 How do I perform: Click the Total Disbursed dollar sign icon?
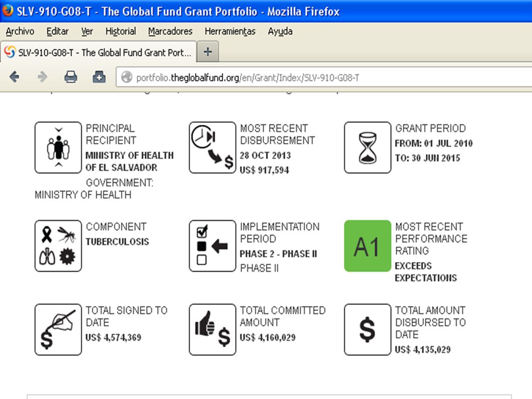[368, 330]
